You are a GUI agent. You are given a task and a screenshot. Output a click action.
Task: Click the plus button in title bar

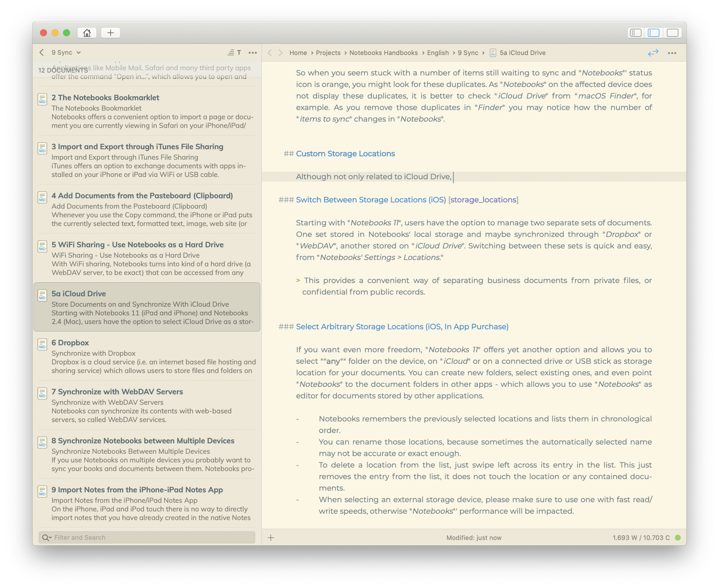(110, 33)
